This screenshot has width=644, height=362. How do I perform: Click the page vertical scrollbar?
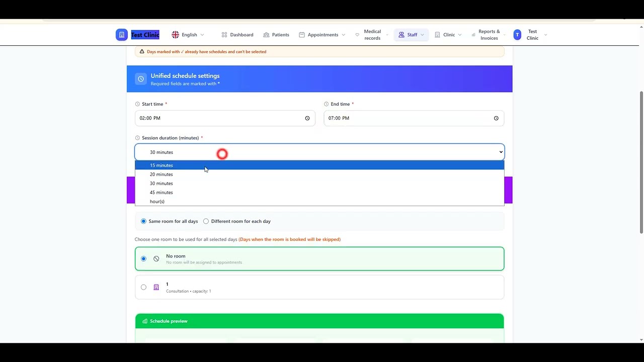click(641, 162)
